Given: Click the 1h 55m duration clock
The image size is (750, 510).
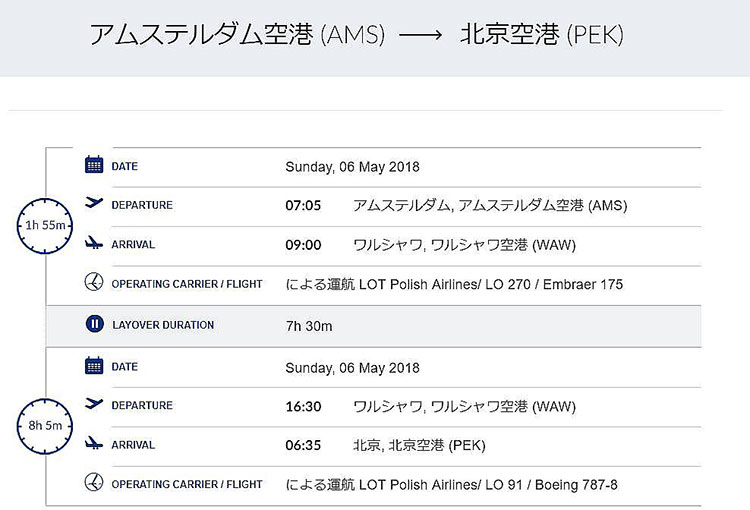Looking at the screenshot, I should [45, 225].
